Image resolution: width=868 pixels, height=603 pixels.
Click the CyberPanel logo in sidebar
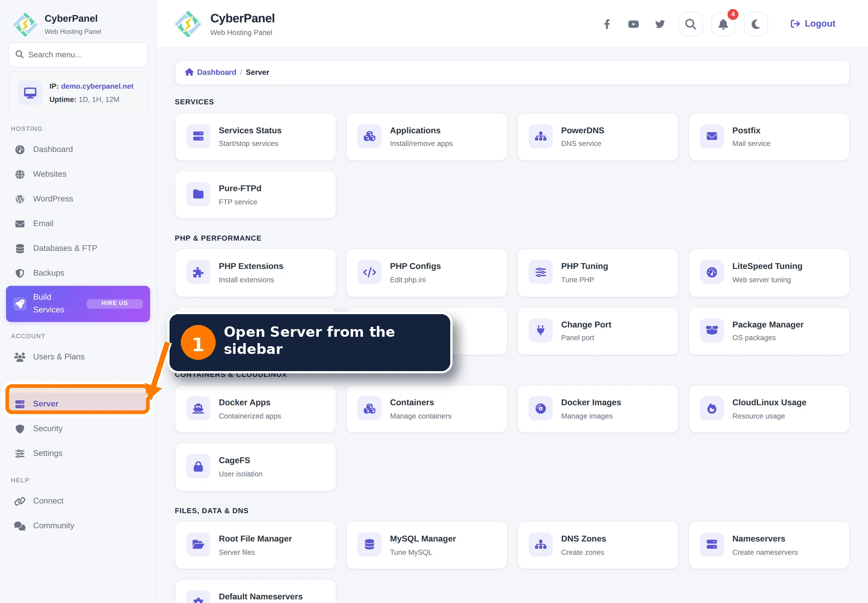(x=25, y=24)
